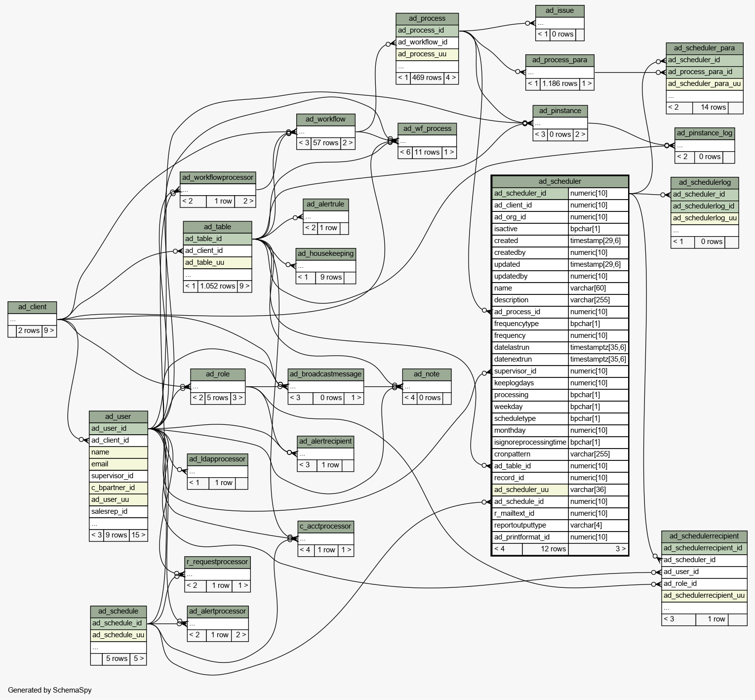Open the ad_workflowprocessor table header
755x700 pixels.
point(218,178)
